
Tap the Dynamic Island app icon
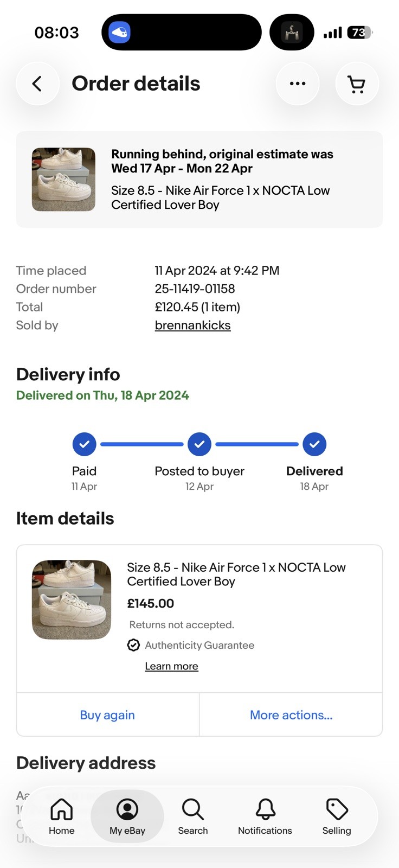pos(120,33)
